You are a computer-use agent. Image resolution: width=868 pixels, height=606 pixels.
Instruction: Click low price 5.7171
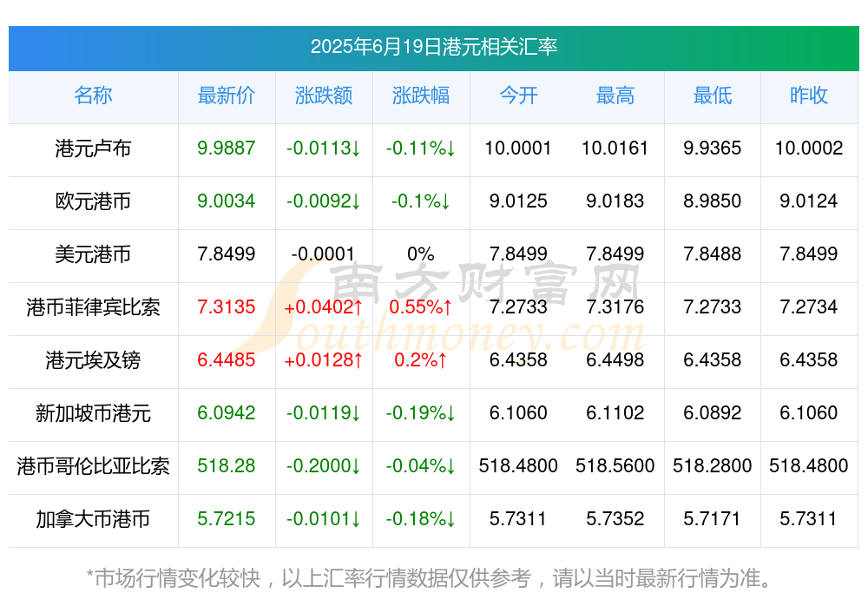click(713, 519)
